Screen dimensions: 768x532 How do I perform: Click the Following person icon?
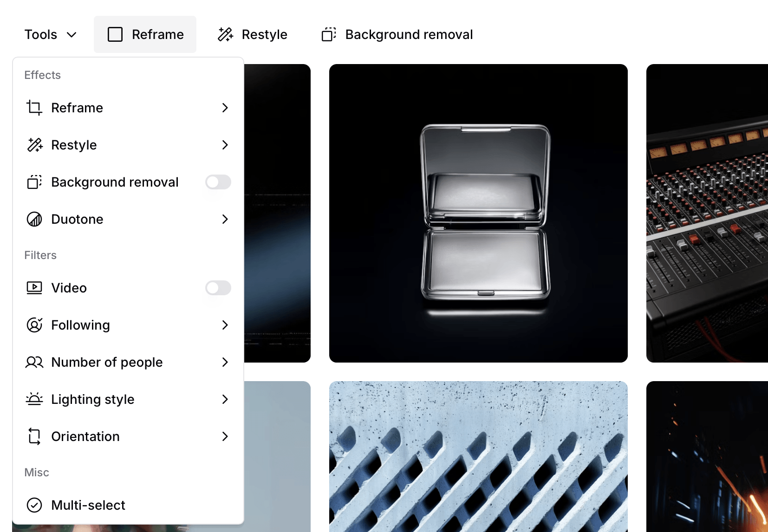pyautogui.click(x=34, y=325)
